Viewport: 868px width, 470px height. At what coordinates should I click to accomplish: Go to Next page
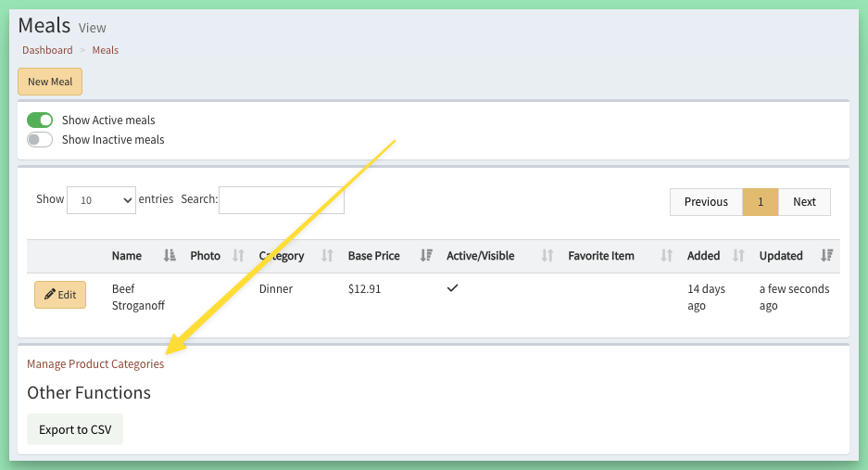(x=804, y=202)
